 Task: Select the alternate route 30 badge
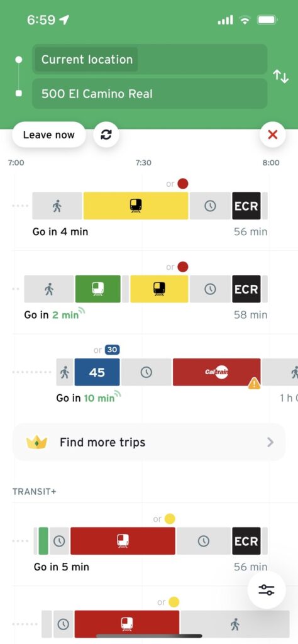click(x=112, y=350)
